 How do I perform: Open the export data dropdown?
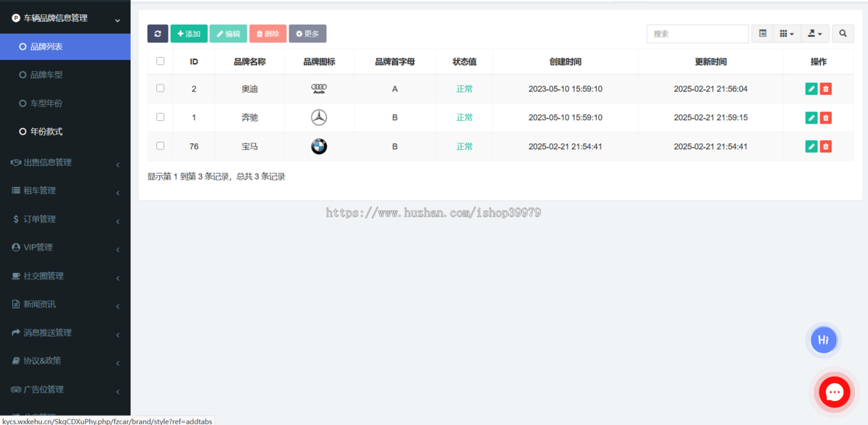815,33
